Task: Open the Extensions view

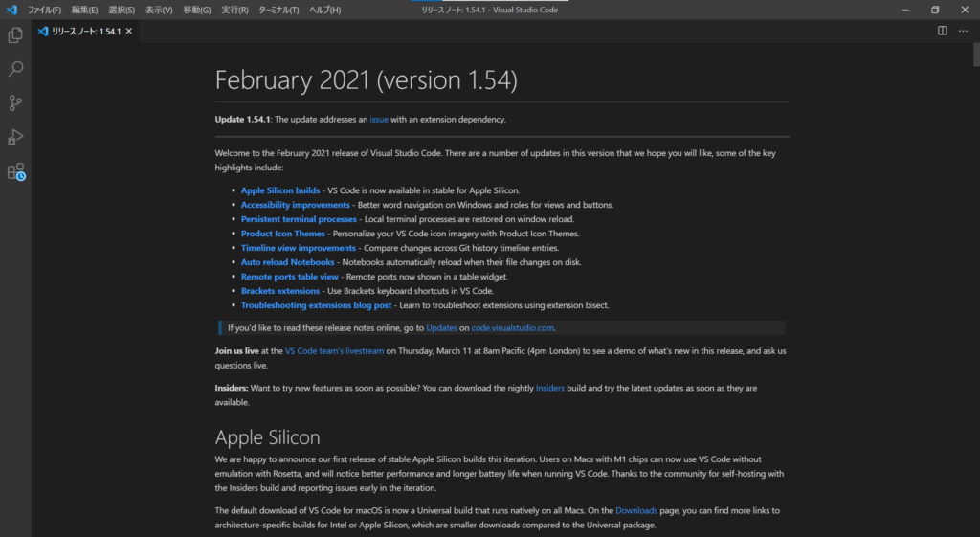Action: [x=15, y=171]
